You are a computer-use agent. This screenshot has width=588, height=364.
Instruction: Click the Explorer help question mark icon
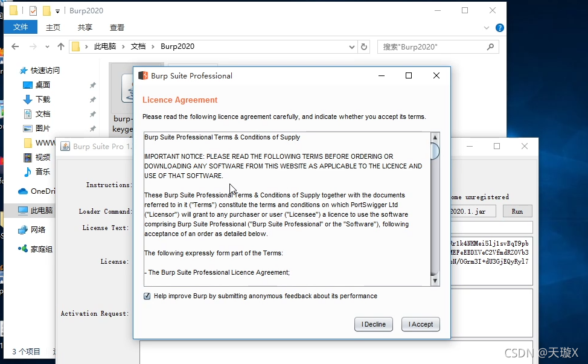(499, 28)
